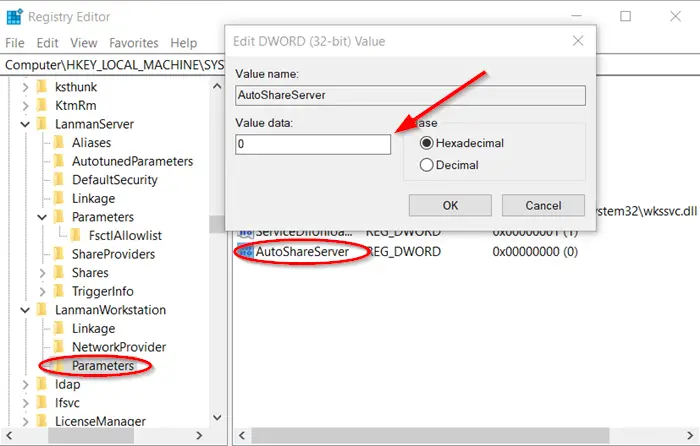The height and width of the screenshot is (446, 700).
Task: Select the Linkage key under LanmanServer
Action: [93, 198]
